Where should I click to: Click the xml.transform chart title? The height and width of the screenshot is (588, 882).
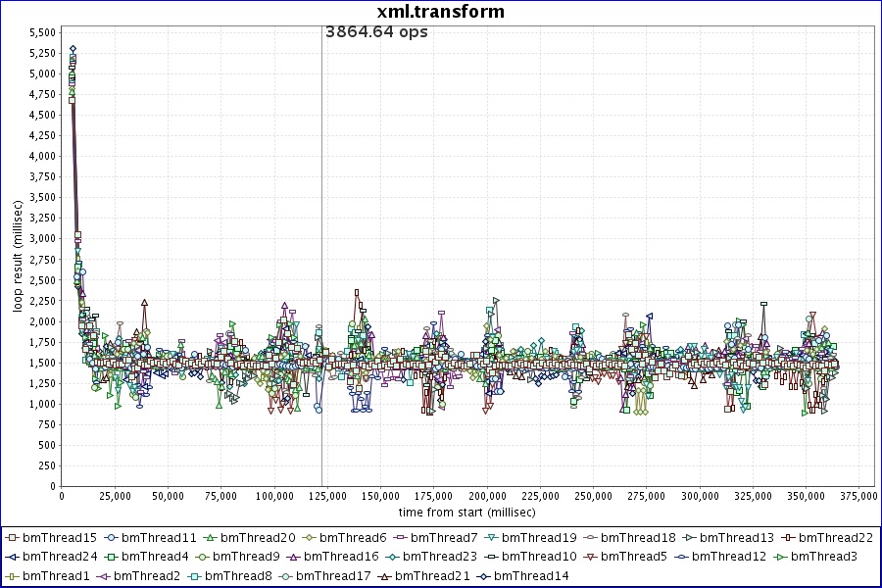(441, 12)
